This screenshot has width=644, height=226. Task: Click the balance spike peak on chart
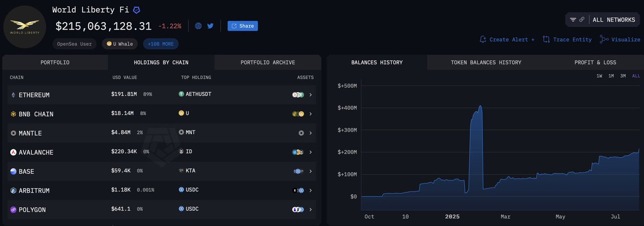[x=480, y=106]
